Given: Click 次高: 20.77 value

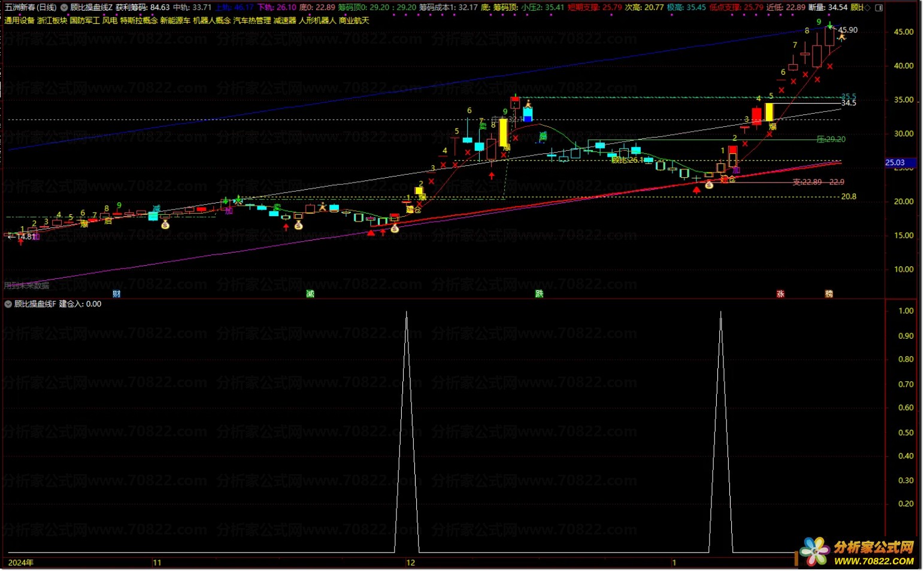Looking at the screenshot, I should pyautogui.click(x=644, y=8).
